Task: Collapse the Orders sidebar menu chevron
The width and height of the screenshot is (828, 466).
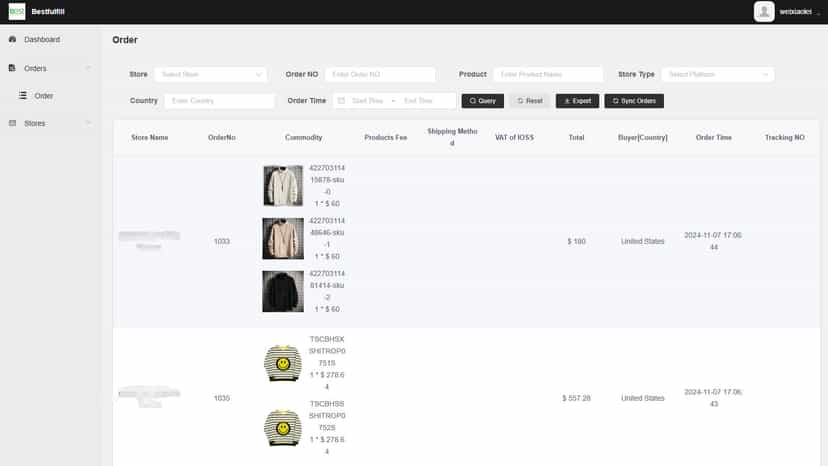Action: [x=88, y=68]
